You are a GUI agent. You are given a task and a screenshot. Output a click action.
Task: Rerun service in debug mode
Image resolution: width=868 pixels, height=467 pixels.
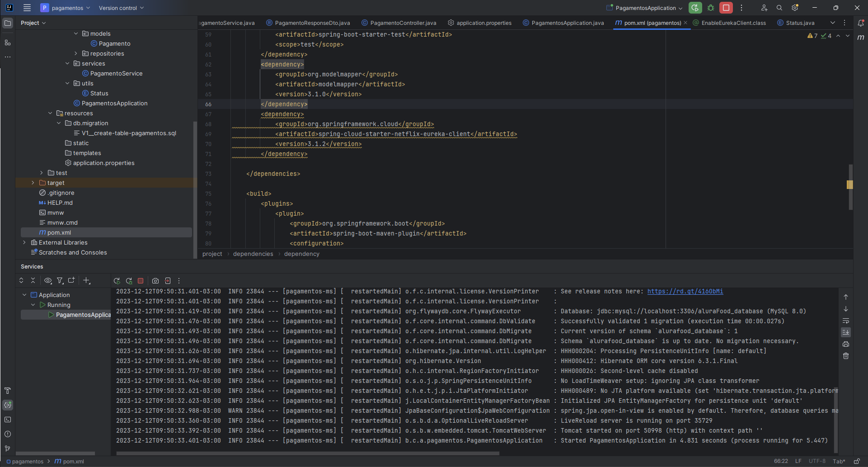click(129, 281)
